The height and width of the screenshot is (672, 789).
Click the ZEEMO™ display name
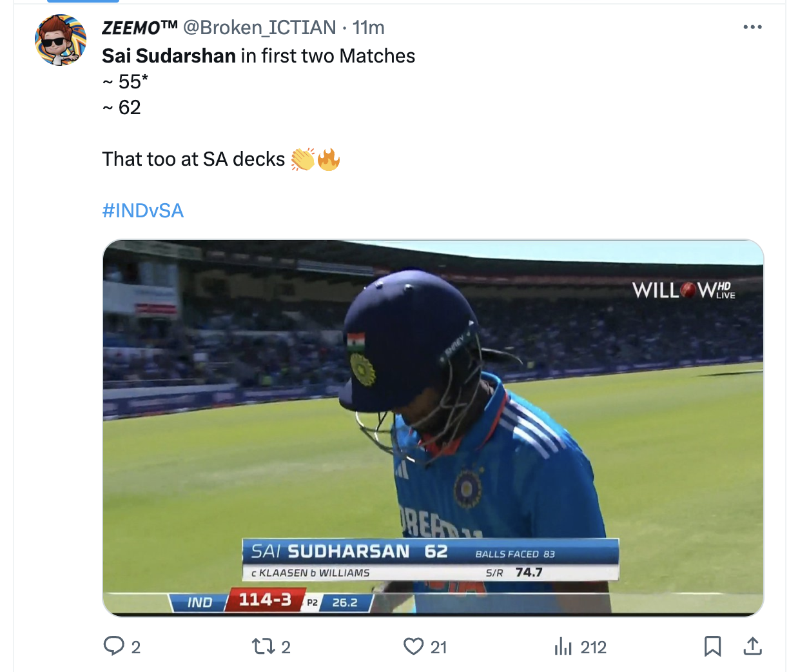tap(140, 28)
